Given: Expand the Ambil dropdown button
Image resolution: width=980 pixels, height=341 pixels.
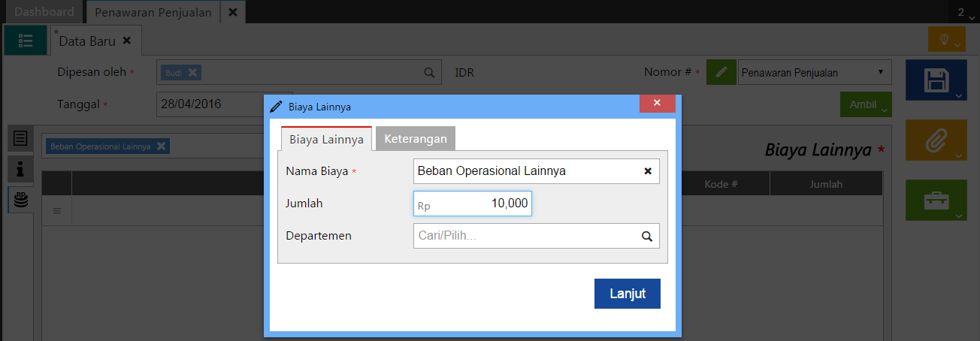Looking at the screenshot, I should (x=865, y=104).
